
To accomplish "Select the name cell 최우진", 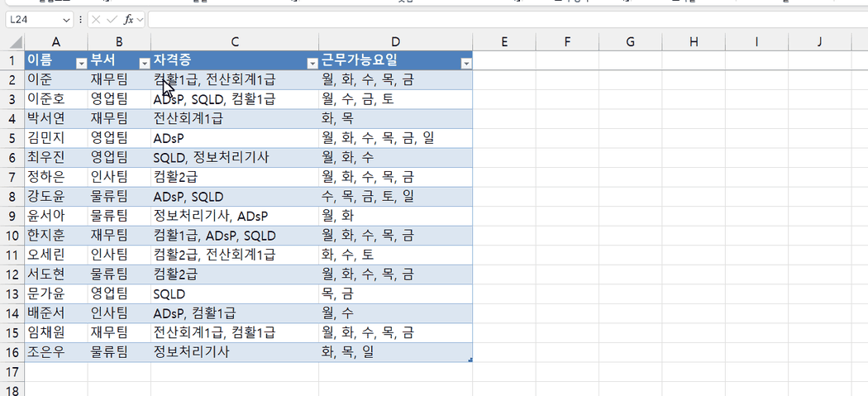I will (56, 157).
